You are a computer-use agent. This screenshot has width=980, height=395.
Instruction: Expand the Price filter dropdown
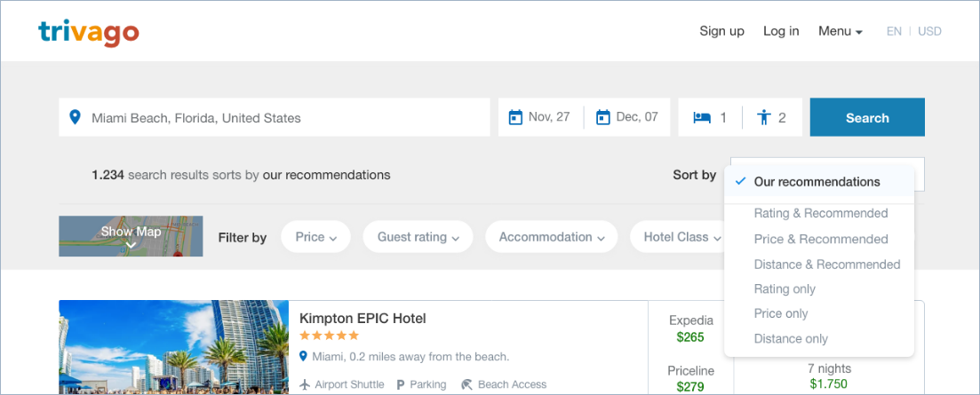[315, 237]
